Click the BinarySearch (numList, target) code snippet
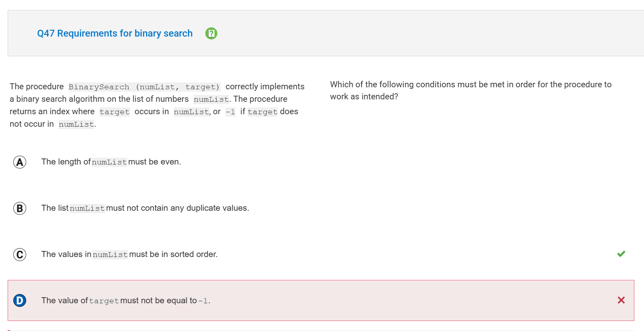 (x=144, y=87)
